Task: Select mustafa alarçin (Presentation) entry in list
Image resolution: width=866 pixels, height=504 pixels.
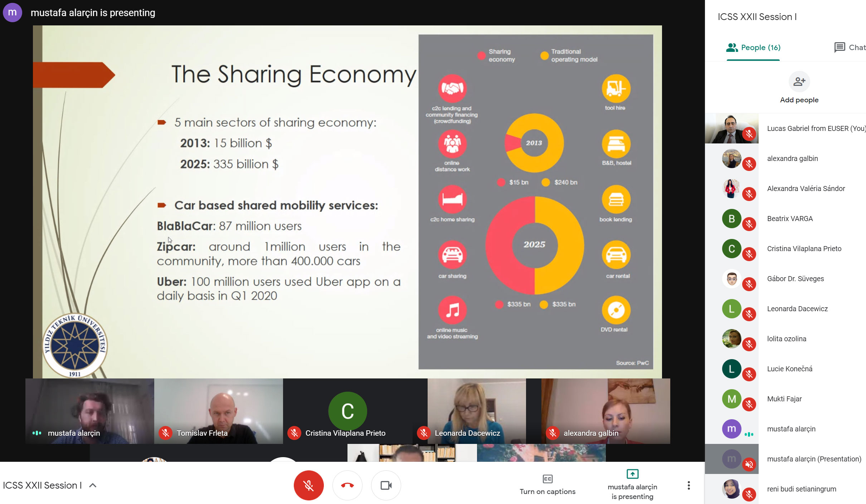Action: [814, 459]
